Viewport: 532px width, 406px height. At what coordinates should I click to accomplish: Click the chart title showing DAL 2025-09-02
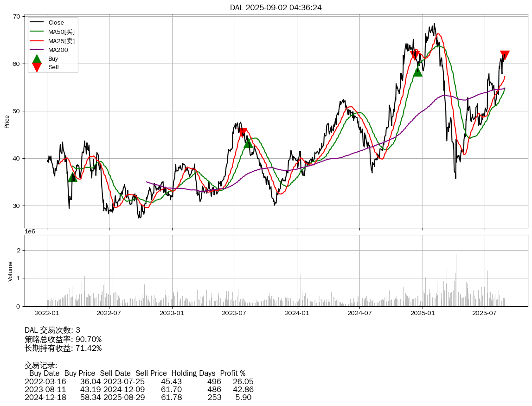coord(276,7)
